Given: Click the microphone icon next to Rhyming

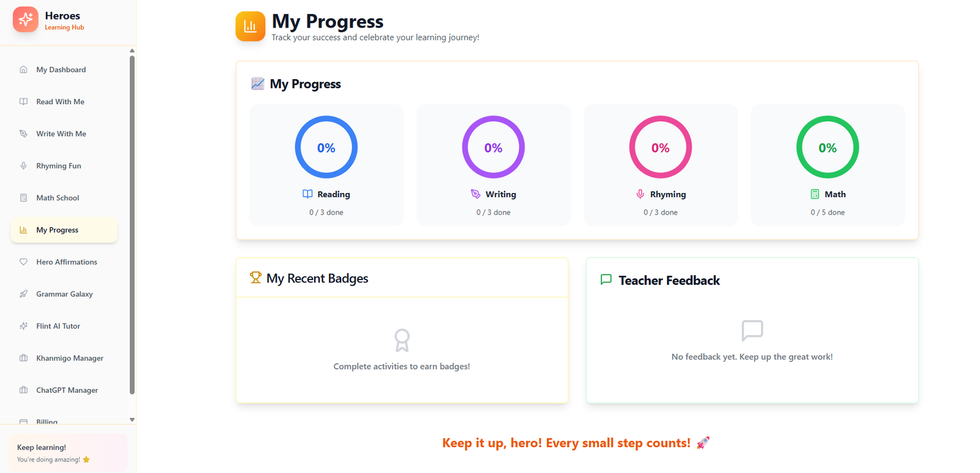Looking at the screenshot, I should click(x=640, y=194).
